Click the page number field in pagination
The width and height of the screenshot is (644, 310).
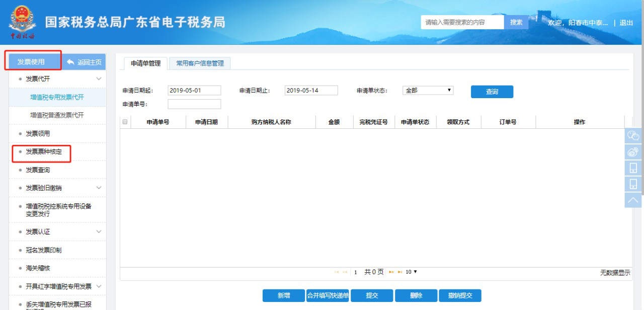pyautogui.click(x=356, y=272)
